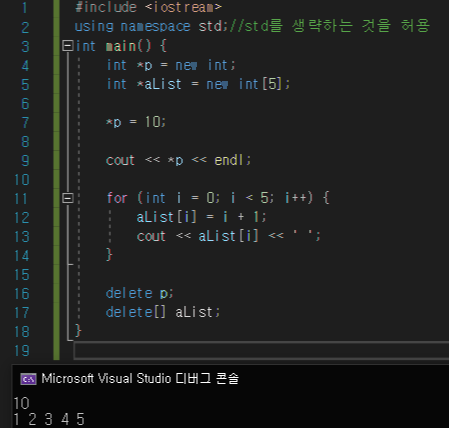Click the for loop closing brace on line 14
Screen dimensions: 449x428
109,255
